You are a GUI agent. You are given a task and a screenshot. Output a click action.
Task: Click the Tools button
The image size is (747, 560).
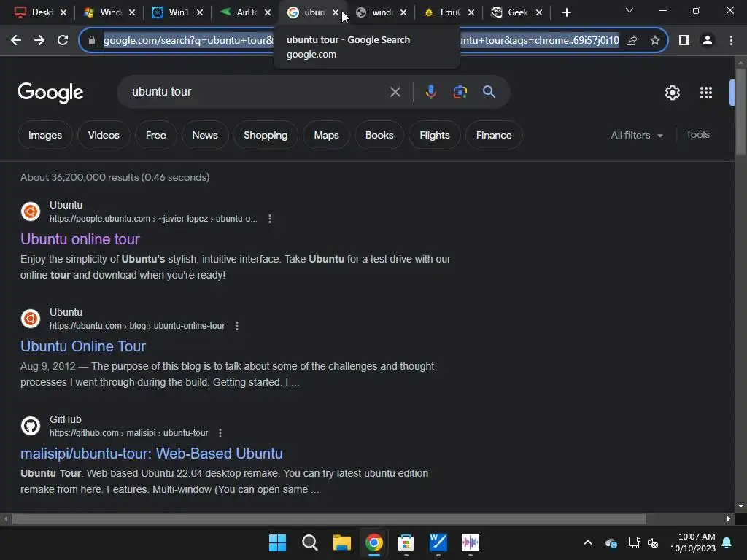[x=697, y=135]
